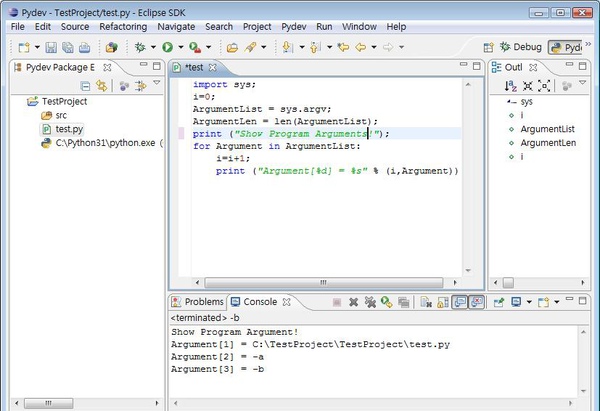Click the Debug bug icon in main toolbar
The height and width of the screenshot is (411, 600).
pyautogui.click(x=140, y=47)
